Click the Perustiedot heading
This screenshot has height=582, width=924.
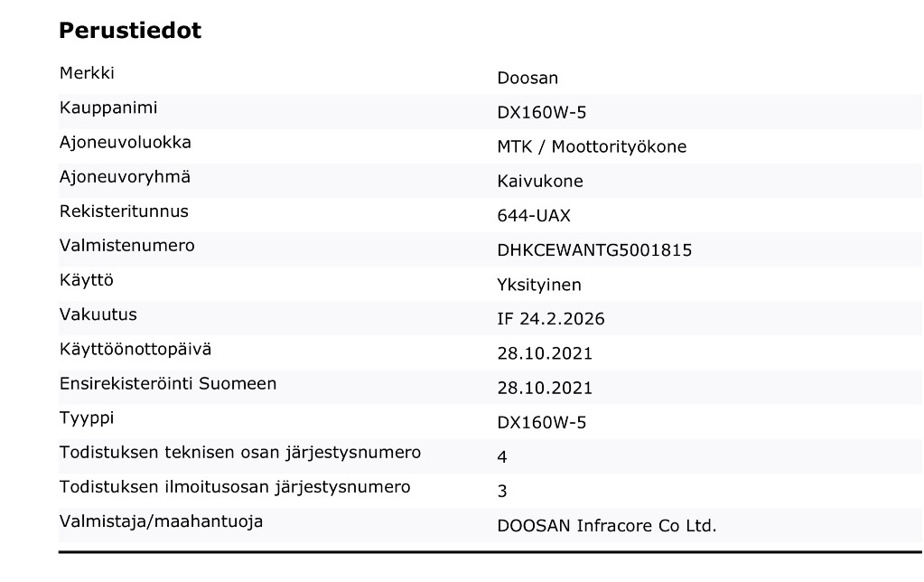point(130,31)
